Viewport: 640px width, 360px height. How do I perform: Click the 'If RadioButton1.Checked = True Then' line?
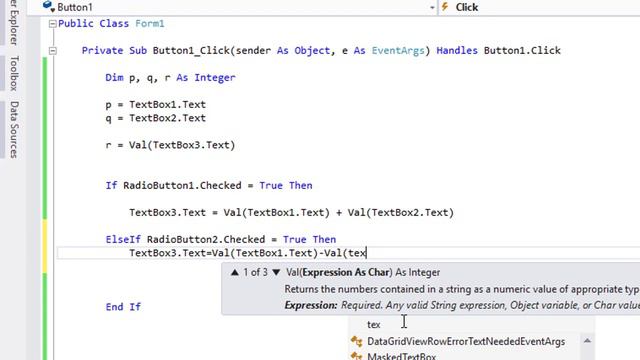click(x=209, y=185)
